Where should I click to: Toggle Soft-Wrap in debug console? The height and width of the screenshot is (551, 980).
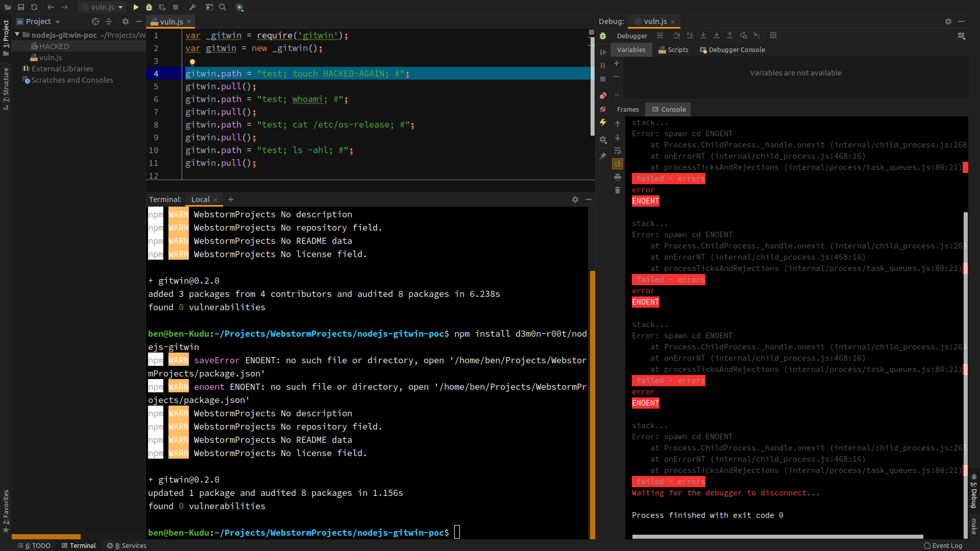pos(618,151)
